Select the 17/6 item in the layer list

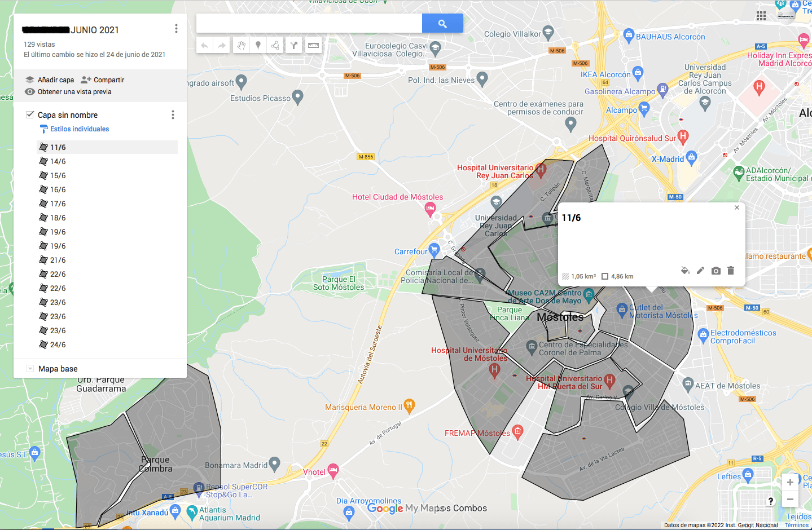(x=107, y=204)
